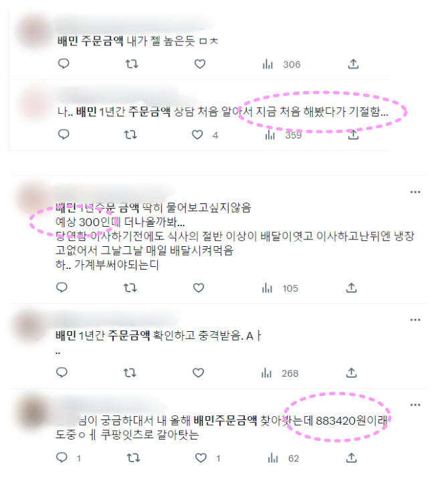The width and height of the screenshot is (448, 485).
Task: Like the tweet mentioning 쿠팡잇츠
Action: tap(208, 458)
